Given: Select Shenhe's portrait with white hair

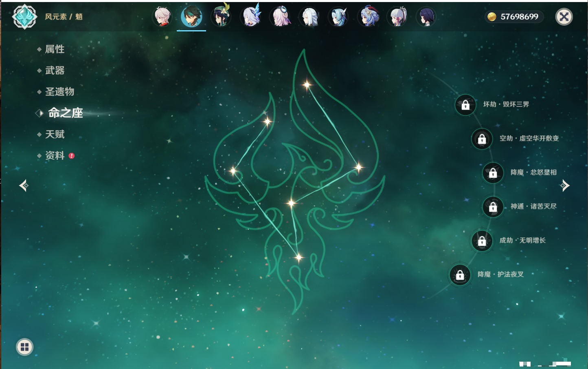Looking at the screenshot, I should tap(310, 17).
